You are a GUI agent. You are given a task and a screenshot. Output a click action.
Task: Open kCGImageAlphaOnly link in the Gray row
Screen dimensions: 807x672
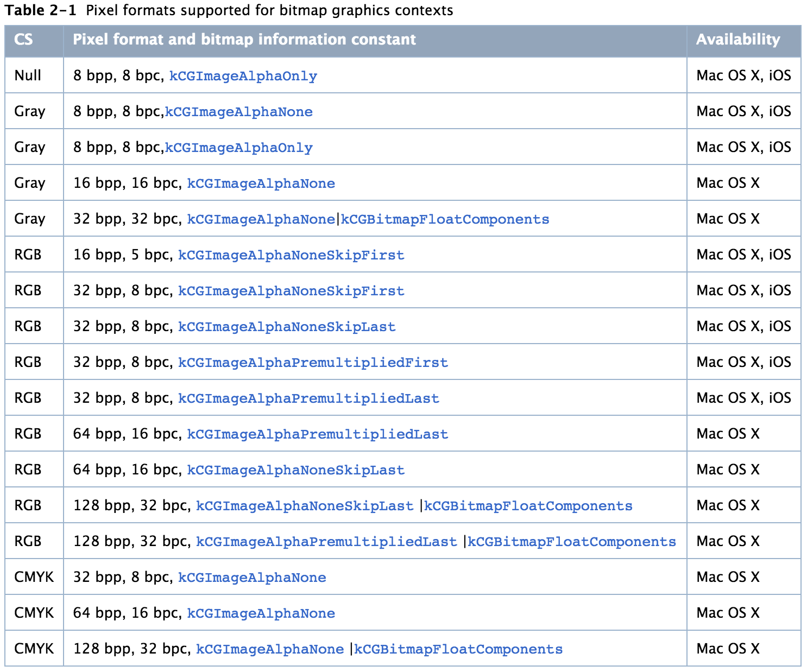[x=239, y=148]
